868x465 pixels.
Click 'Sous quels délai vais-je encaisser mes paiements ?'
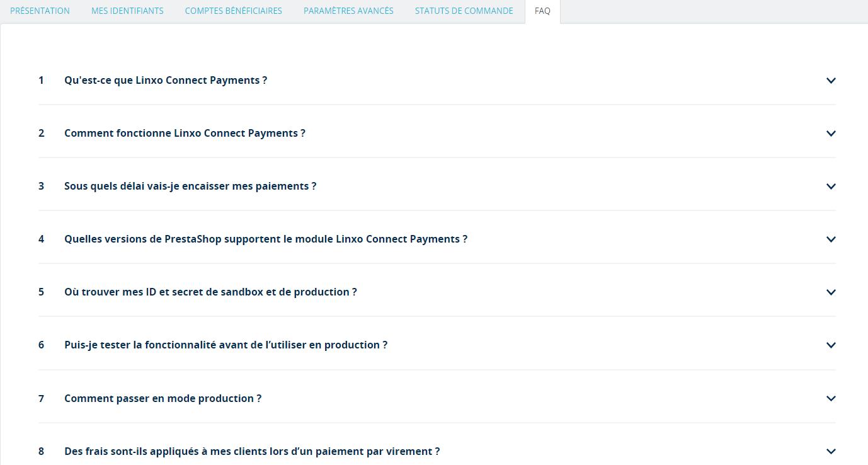coord(190,187)
